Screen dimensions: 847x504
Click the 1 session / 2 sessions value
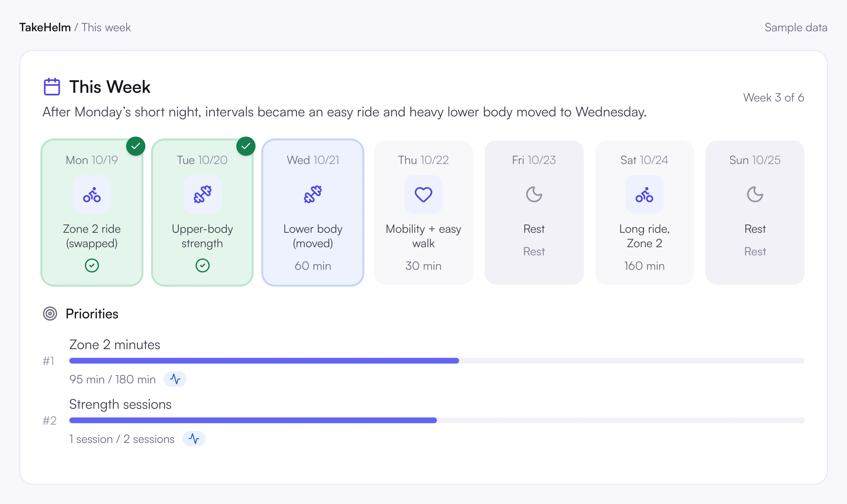click(x=122, y=439)
